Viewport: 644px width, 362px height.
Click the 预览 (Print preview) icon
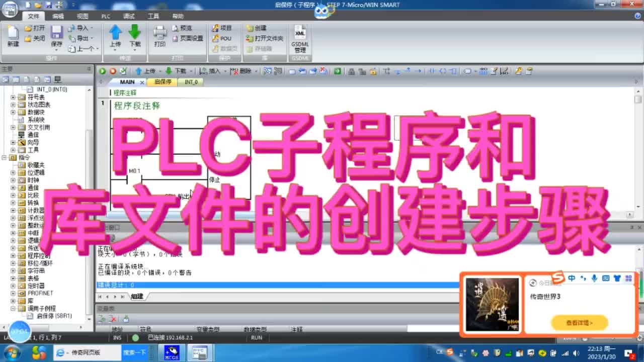coord(182,28)
